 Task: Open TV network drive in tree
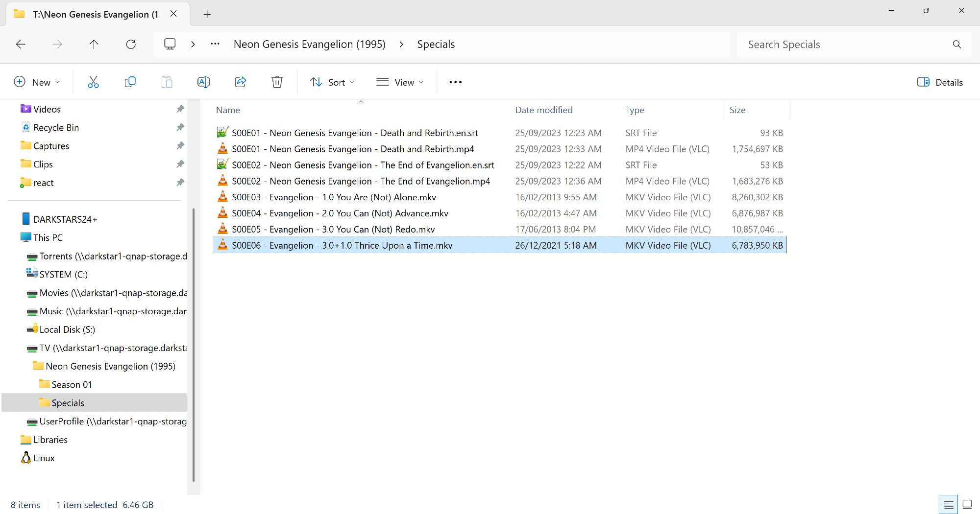pyautogui.click(x=113, y=348)
